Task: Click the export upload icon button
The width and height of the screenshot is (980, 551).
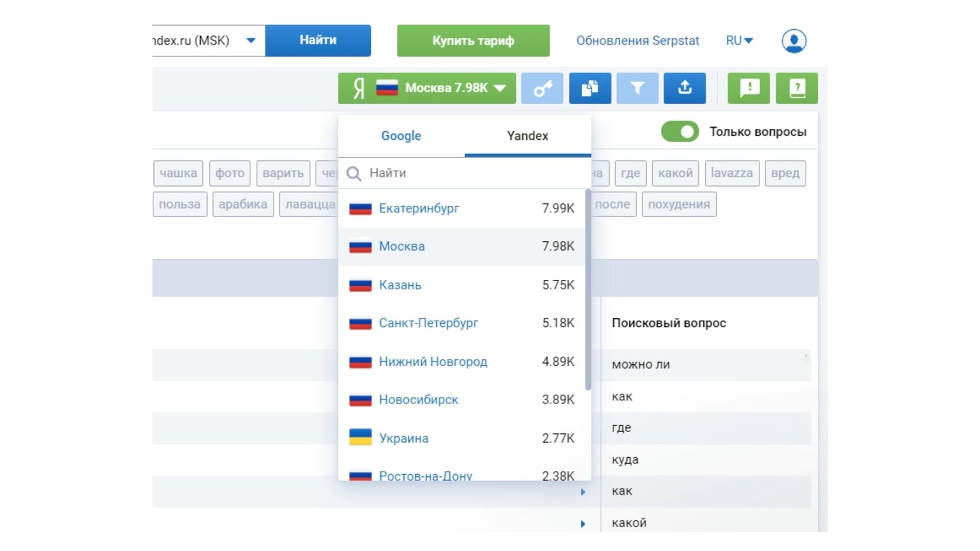Action: (x=685, y=88)
